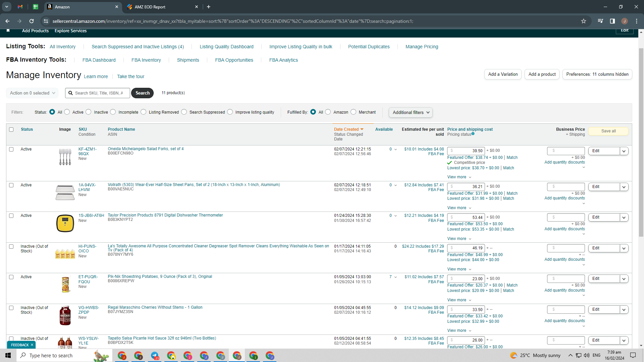Open the pinned Google Sheets tab
Viewport: 644px width, 362px height.
(36, 7)
